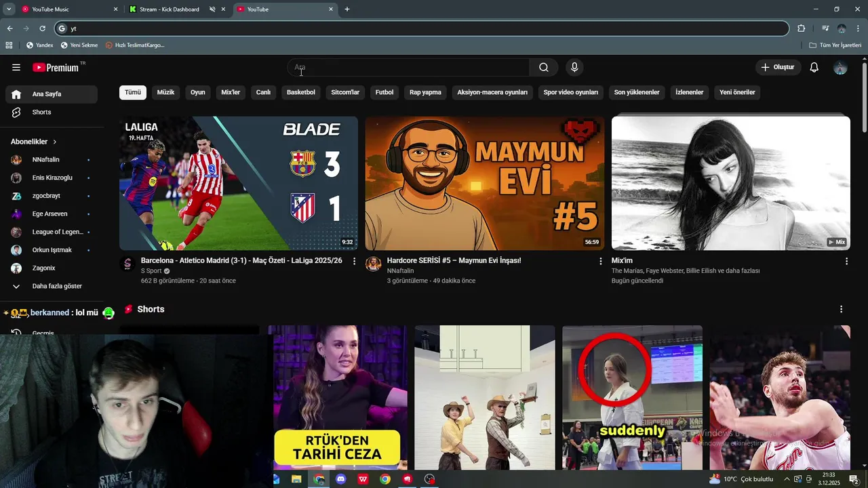Screen dimensions: 868x488
Task: Switch to the Stream - Kick Dashboard tab
Action: click(178, 9)
